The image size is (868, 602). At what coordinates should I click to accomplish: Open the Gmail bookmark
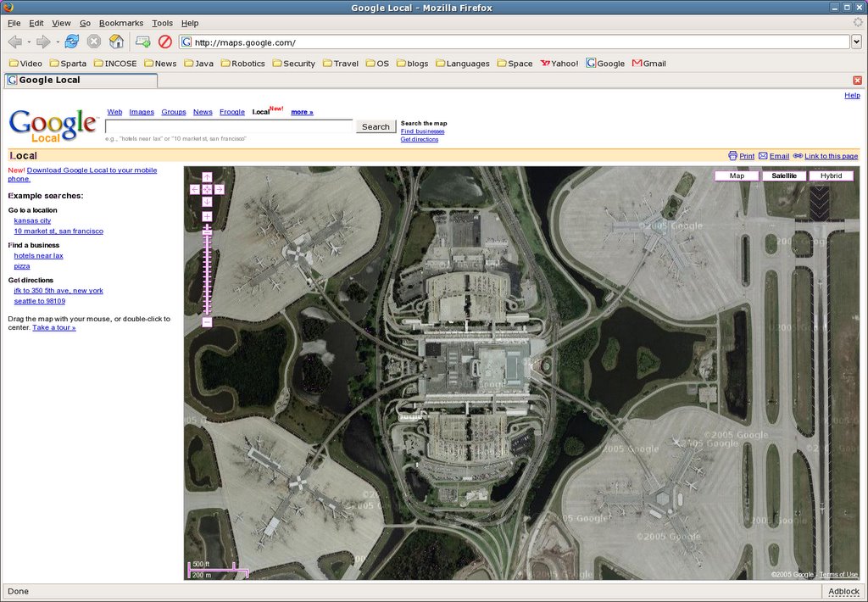(x=648, y=63)
